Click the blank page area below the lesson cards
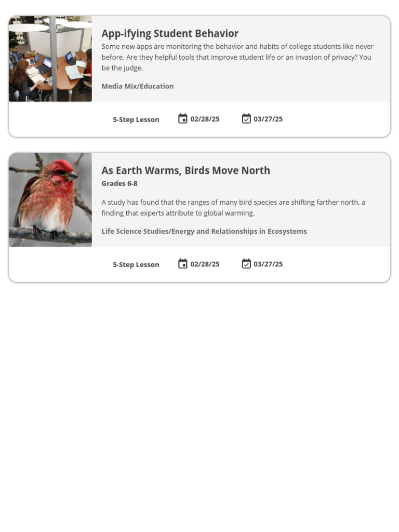399x532 pixels. click(x=199, y=405)
